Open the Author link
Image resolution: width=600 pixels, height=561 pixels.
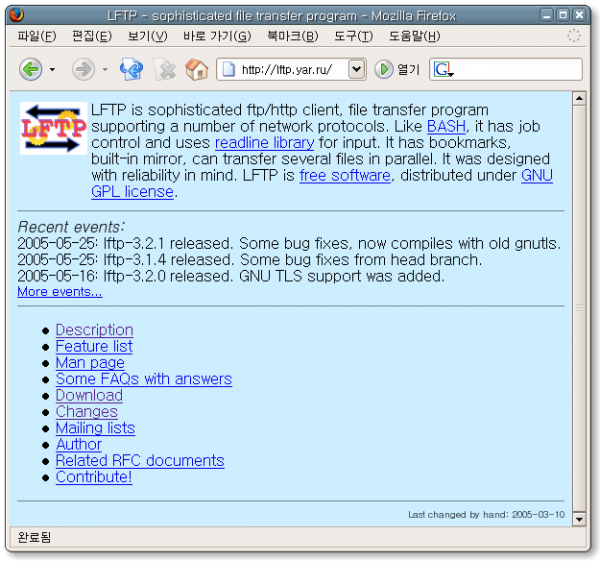pyautogui.click(x=78, y=444)
